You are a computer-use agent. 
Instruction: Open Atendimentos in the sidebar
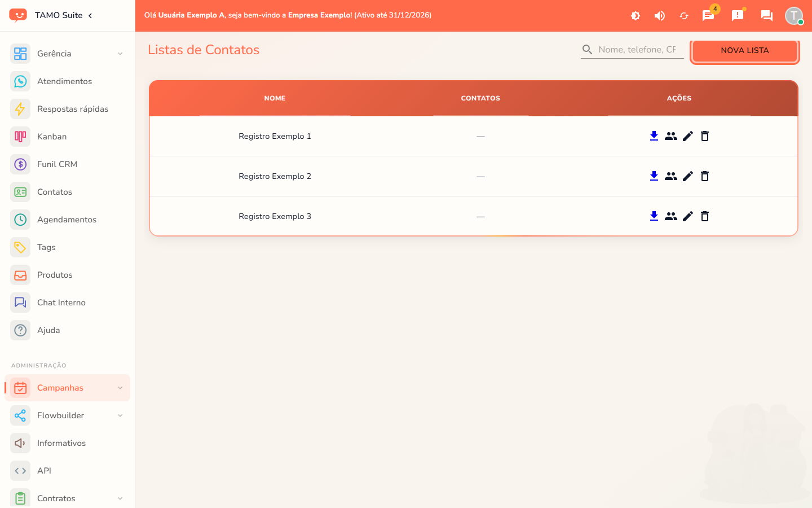[68, 81]
